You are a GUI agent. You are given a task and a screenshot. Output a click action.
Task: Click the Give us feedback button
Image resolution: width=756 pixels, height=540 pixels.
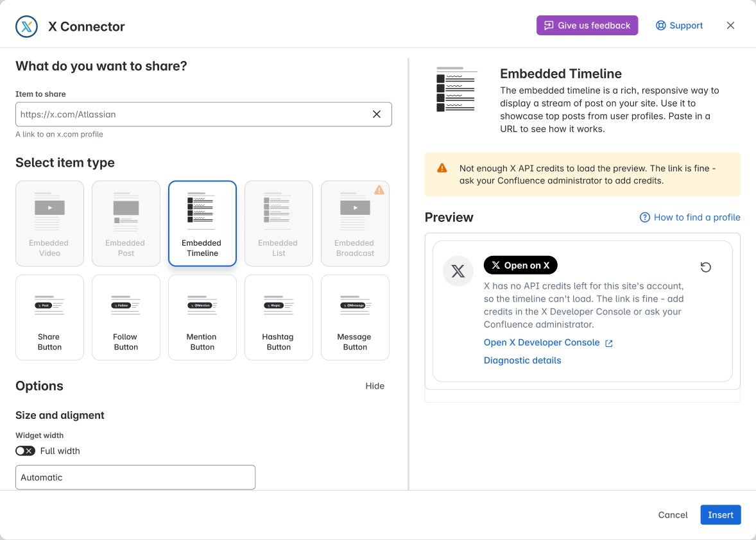pos(587,26)
